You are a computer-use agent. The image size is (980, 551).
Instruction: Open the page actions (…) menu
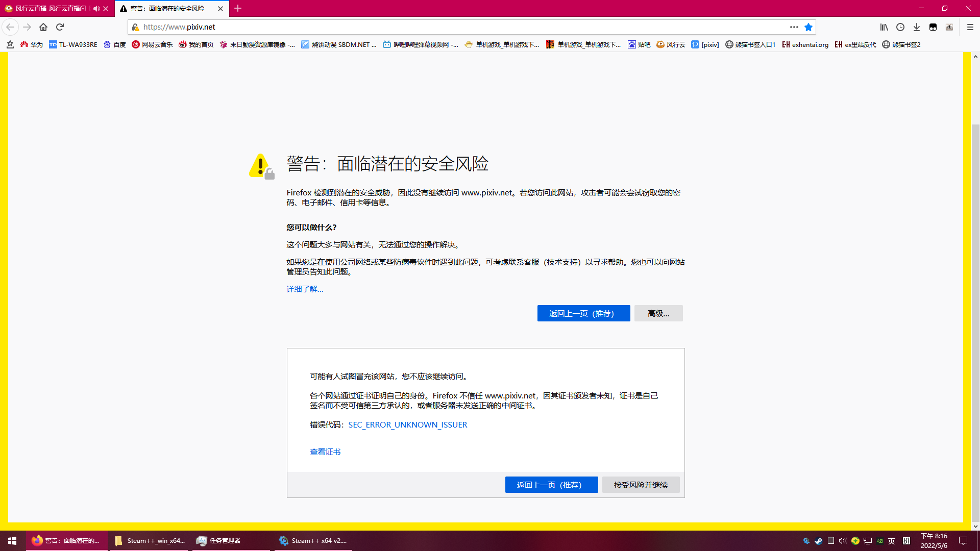click(794, 27)
